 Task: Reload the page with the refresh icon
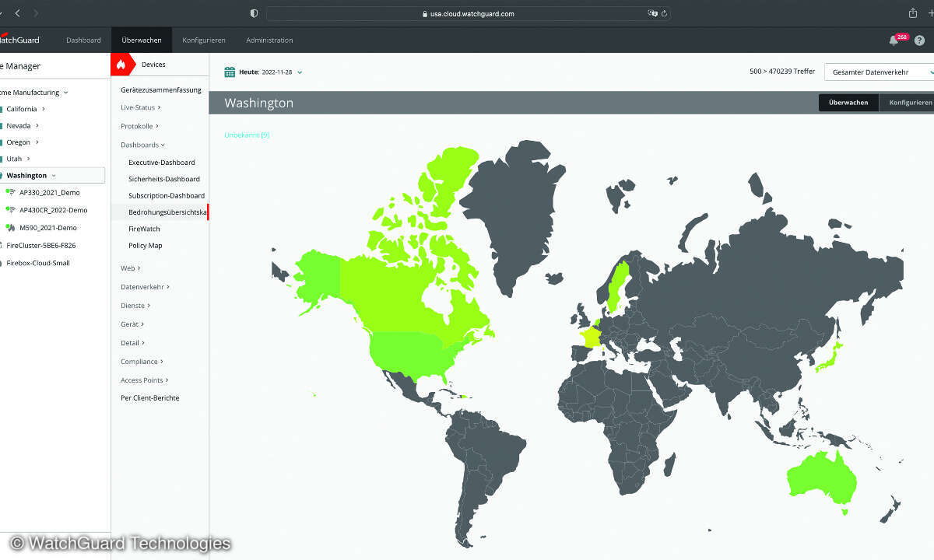click(x=664, y=13)
